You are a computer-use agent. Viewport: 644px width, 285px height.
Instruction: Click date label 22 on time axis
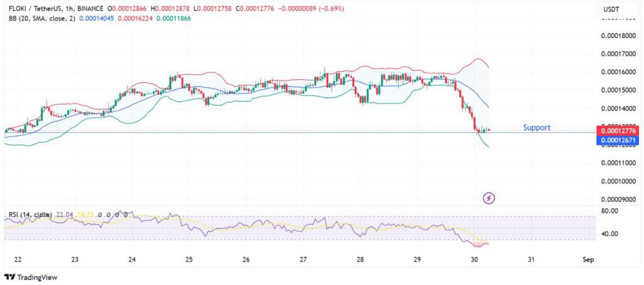coord(18,260)
